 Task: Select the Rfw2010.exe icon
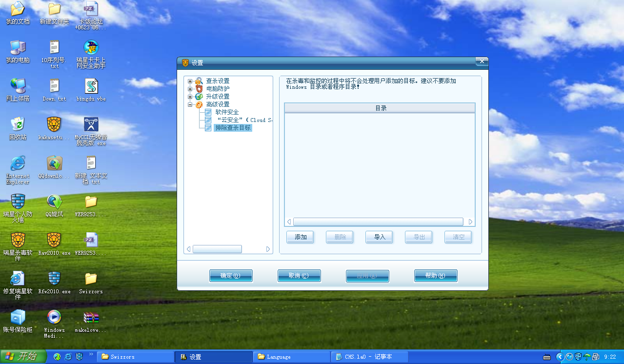(54, 283)
